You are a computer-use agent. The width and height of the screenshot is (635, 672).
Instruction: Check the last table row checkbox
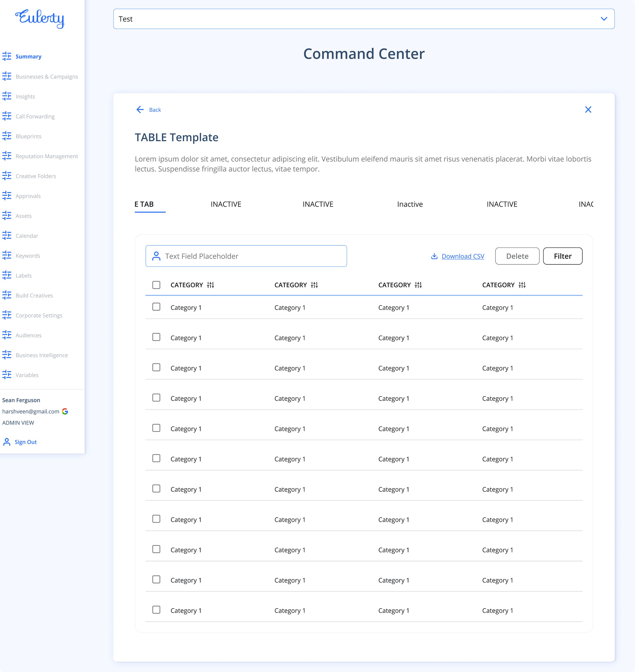(x=156, y=610)
